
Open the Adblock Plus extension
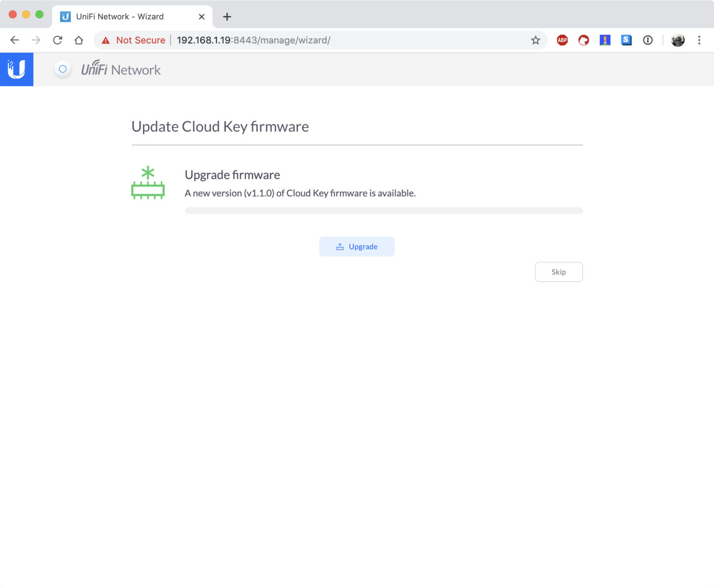tap(562, 40)
